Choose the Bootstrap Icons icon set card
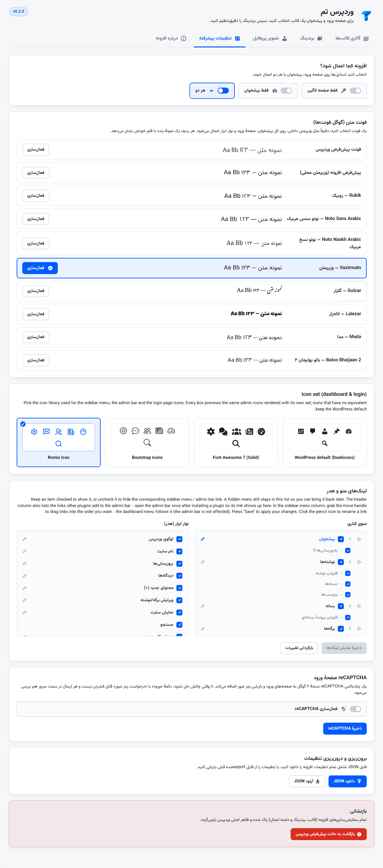This screenshot has height=868, width=383. (x=147, y=442)
